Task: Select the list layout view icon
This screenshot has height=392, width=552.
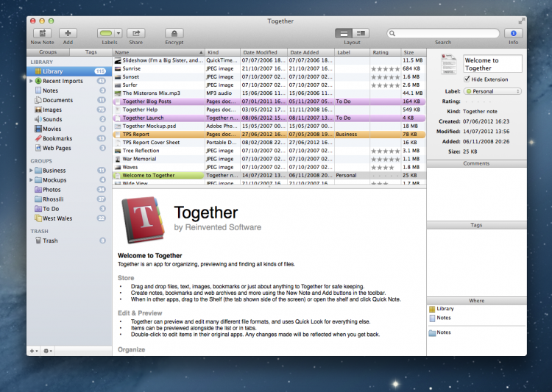Action: [344, 33]
